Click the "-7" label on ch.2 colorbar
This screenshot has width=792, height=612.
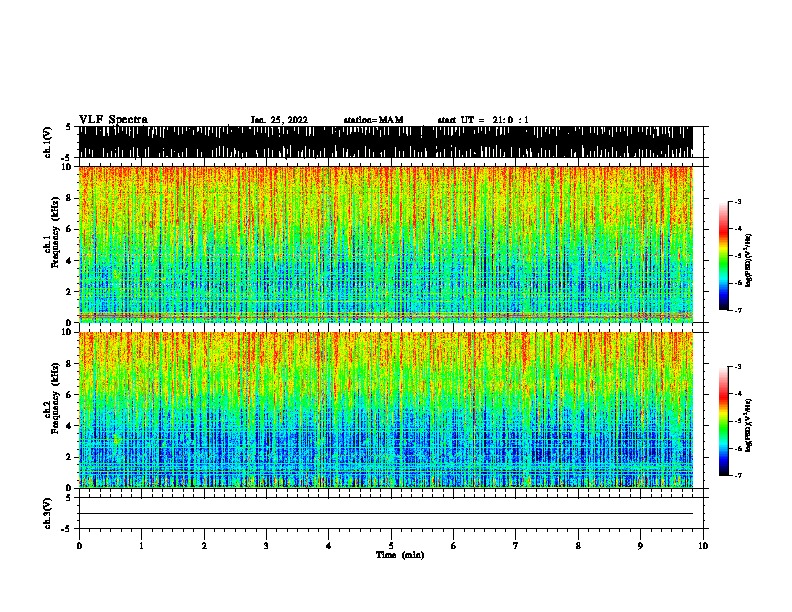click(x=737, y=475)
